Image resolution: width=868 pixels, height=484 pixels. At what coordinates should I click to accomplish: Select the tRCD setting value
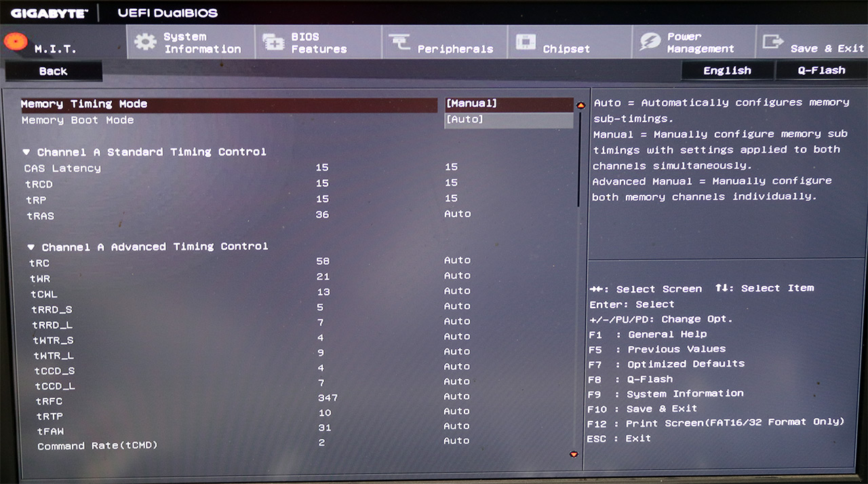[x=452, y=183]
